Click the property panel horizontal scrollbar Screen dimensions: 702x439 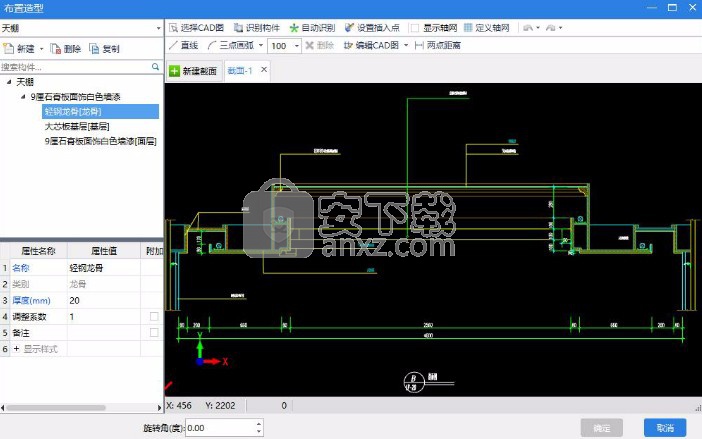click(56, 408)
